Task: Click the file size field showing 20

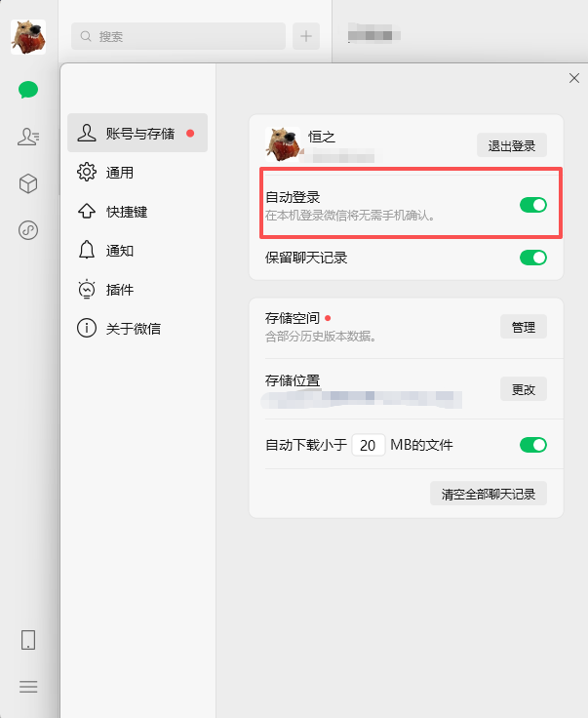Action: (x=369, y=445)
